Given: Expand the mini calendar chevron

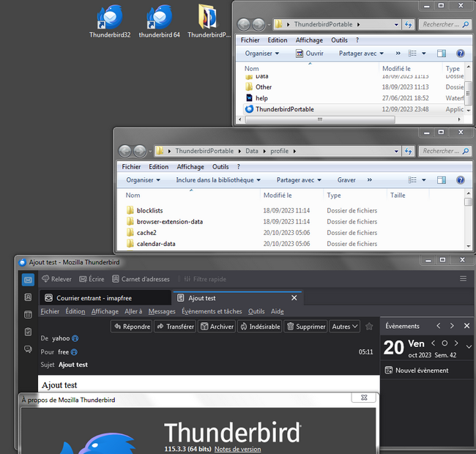Looking at the screenshot, I should pyautogui.click(x=469, y=346).
